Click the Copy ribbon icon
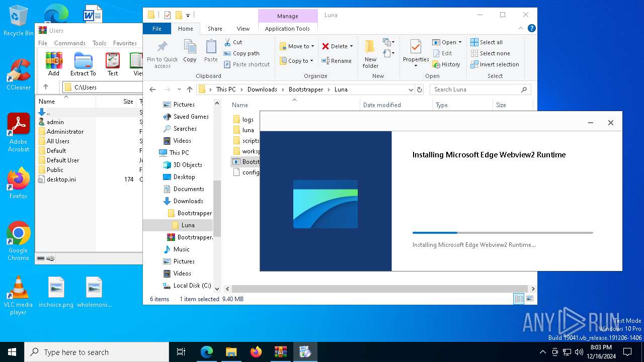The image size is (644, 362). click(x=190, y=51)
